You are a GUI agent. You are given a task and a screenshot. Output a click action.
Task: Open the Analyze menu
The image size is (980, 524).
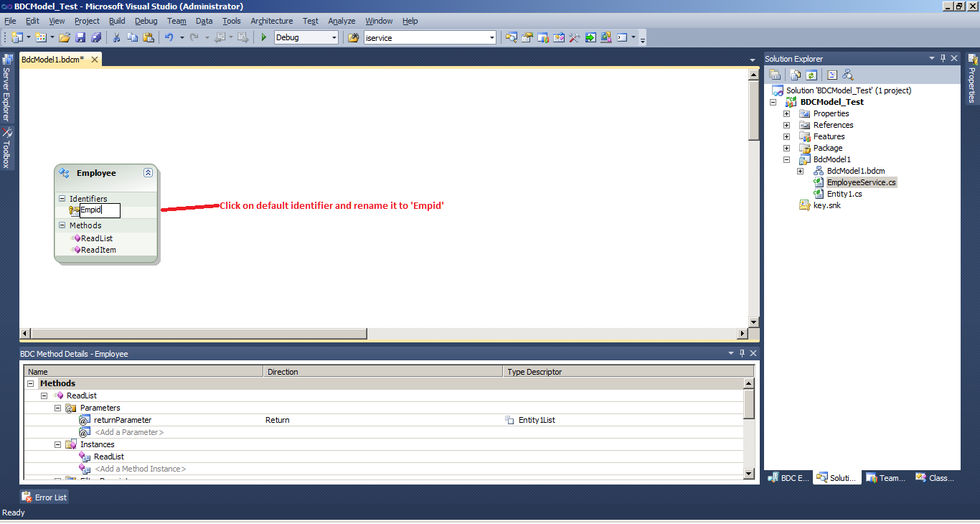341,21
